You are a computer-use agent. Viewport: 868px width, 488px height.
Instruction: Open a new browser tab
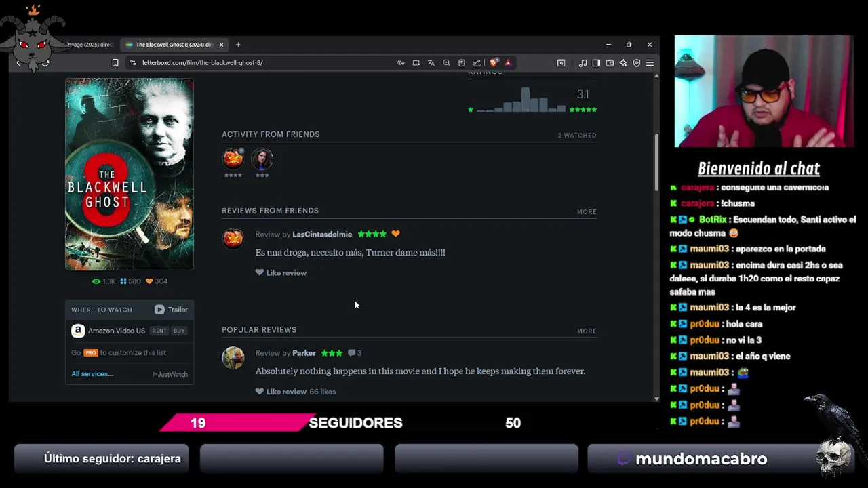click(238, 45)
